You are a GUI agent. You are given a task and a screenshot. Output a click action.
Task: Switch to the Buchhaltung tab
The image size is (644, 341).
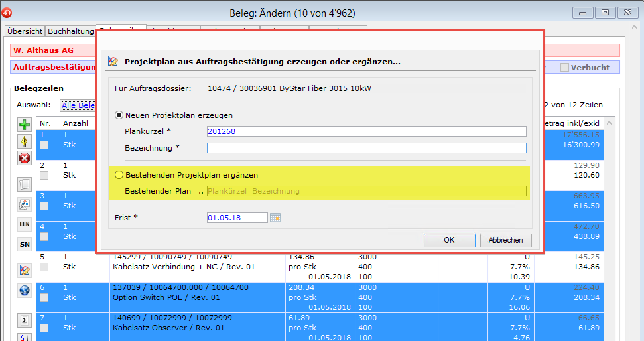point(71,31)
